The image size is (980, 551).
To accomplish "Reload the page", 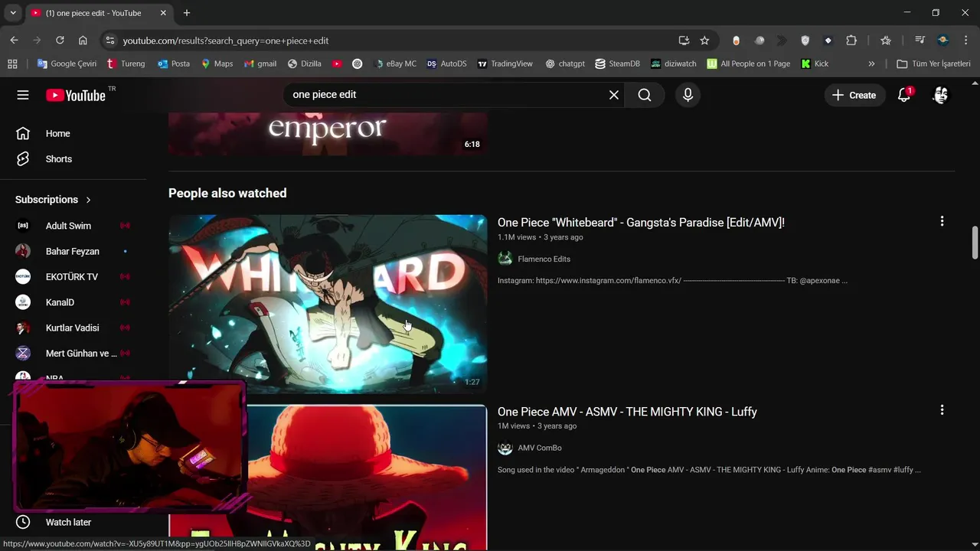I will coord(60,41).
